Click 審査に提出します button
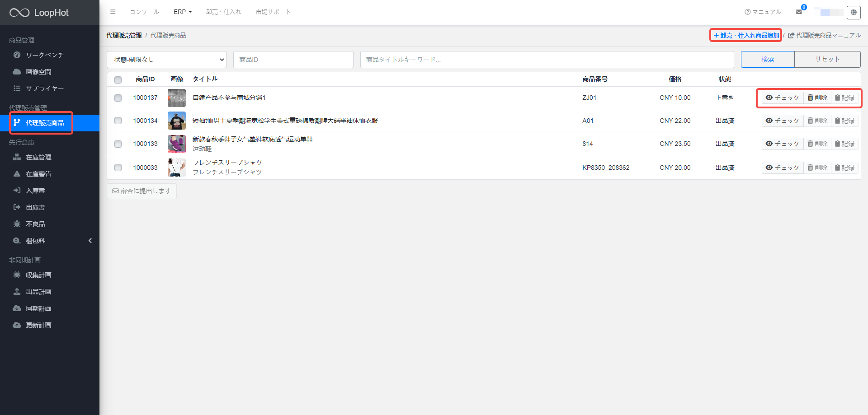Image resolution: width=868 pixels, height=415 pixels. point(142,191)
